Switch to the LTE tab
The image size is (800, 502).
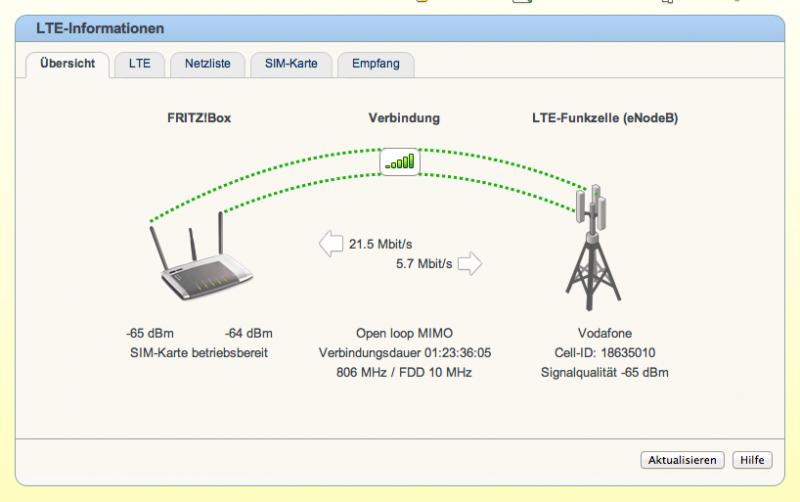[x=139, y=64]
